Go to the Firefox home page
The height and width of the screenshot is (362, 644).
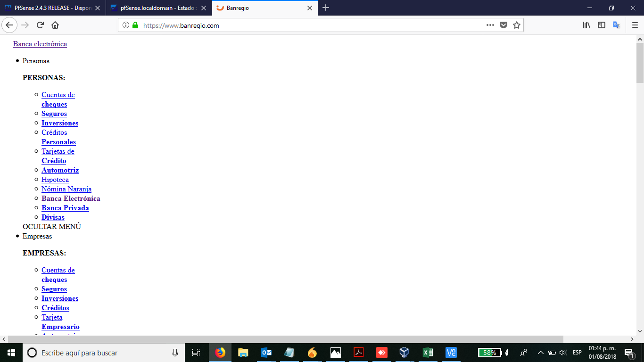(x=55, y=25)
